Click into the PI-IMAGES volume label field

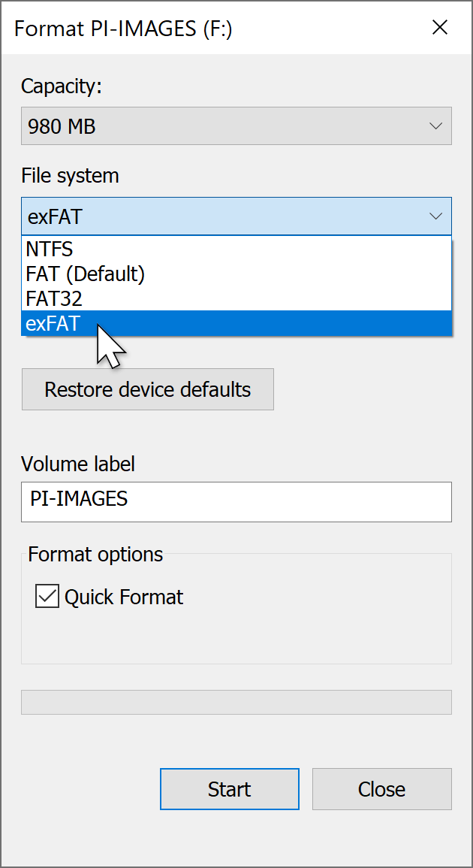pos(236,501)
